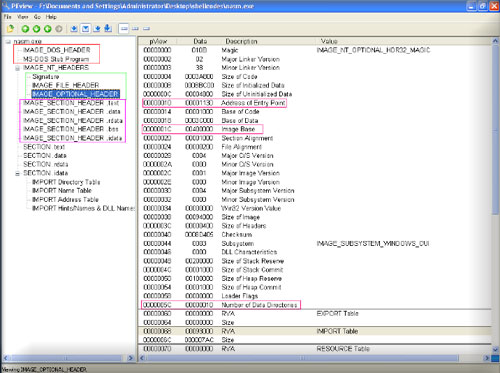Collapse the IMAGE_NT_HEADERS tree node

coord(17,68)
